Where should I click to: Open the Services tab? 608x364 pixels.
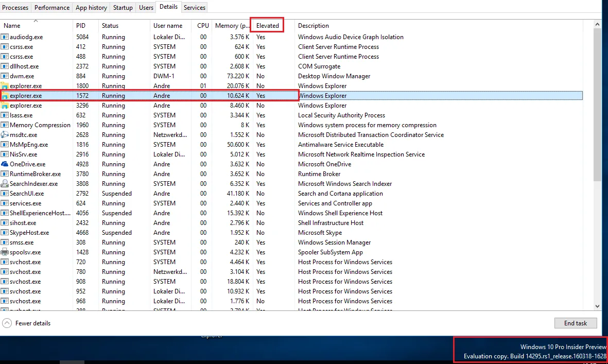pyautogui.click(x=194, y=7)
